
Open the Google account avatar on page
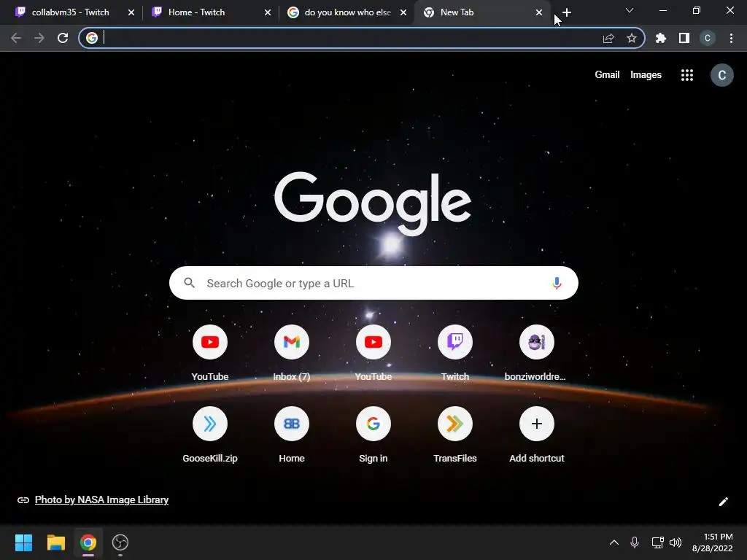pos(721,75)
